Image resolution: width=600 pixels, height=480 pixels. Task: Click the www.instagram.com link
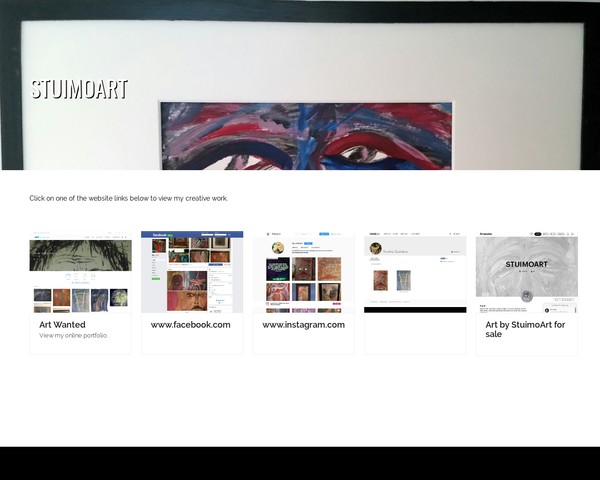coord(303,325)
